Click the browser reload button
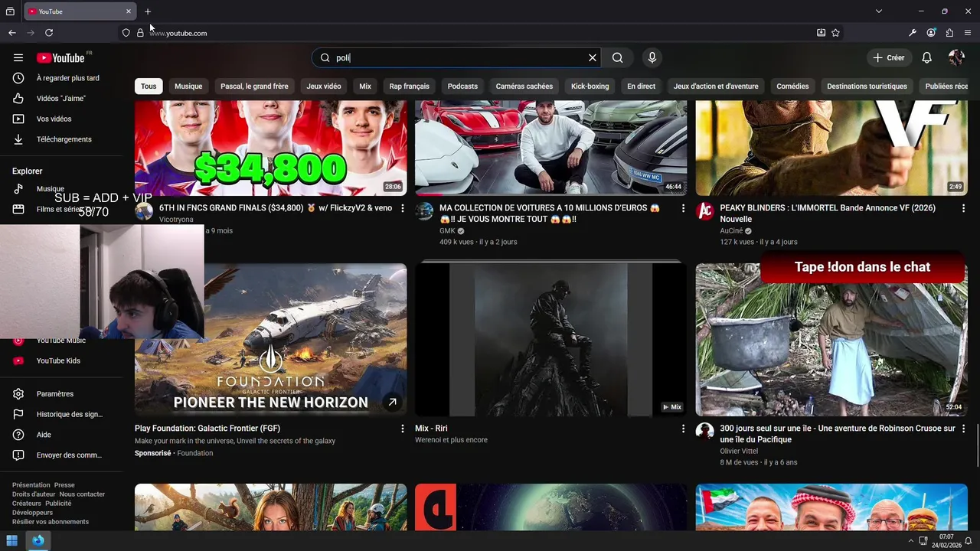The height and width of the screenshot is (551, 980). [x=49, y=33]
